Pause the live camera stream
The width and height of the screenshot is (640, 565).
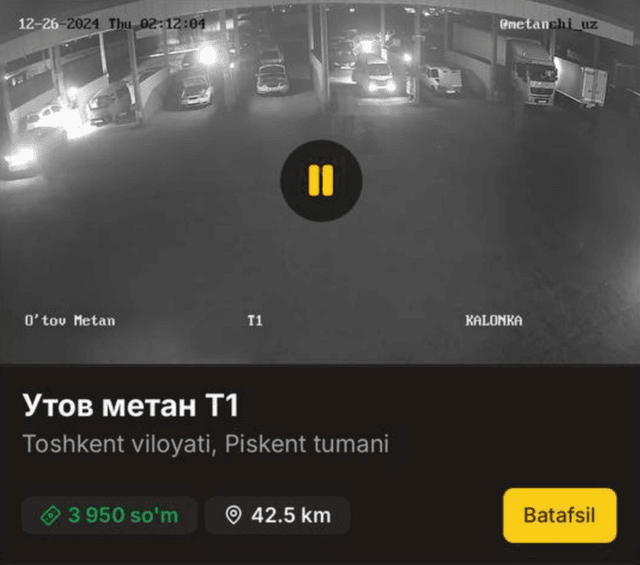(x=321, y=180)
